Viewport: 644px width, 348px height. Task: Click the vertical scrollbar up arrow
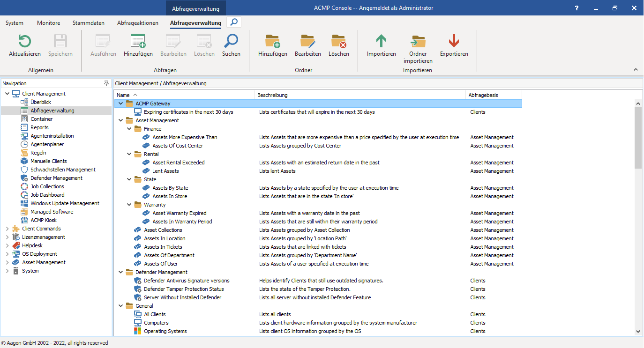[638, 103]
